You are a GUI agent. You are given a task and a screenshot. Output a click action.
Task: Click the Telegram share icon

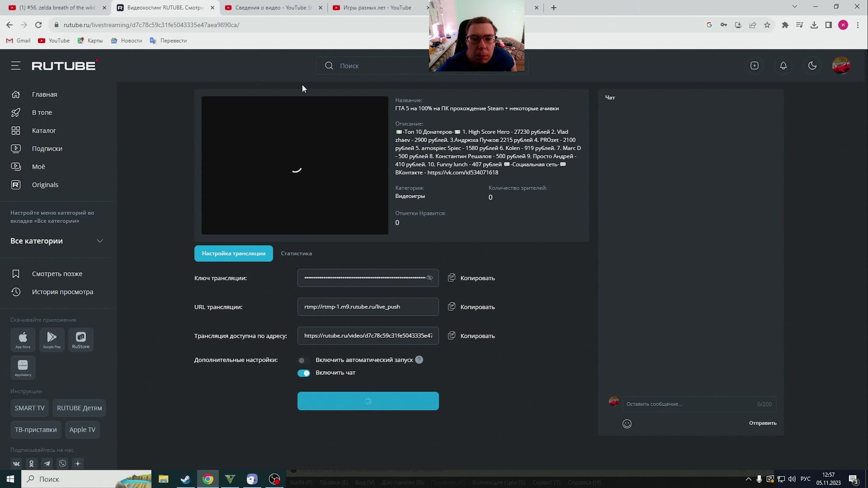click(x=47, y=463)
